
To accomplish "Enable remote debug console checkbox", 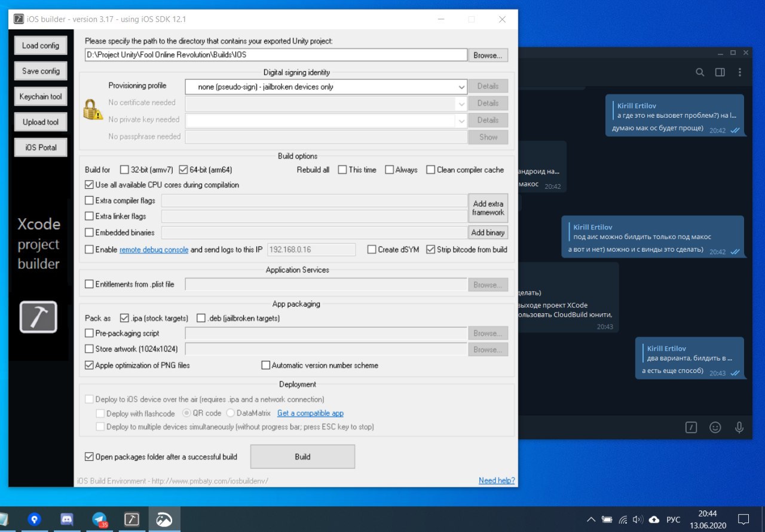I will (89, 250).
